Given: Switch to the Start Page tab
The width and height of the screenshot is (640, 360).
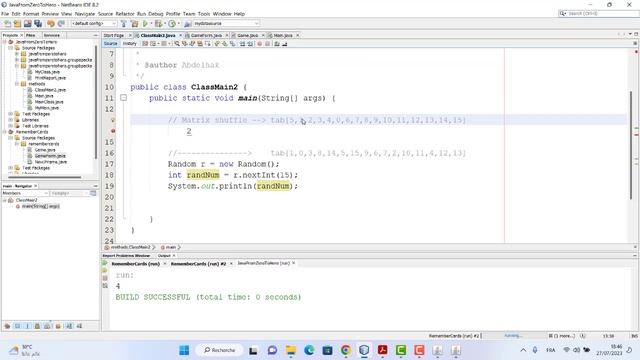Looking at the screenshot, I should click(x=113, y=36).
